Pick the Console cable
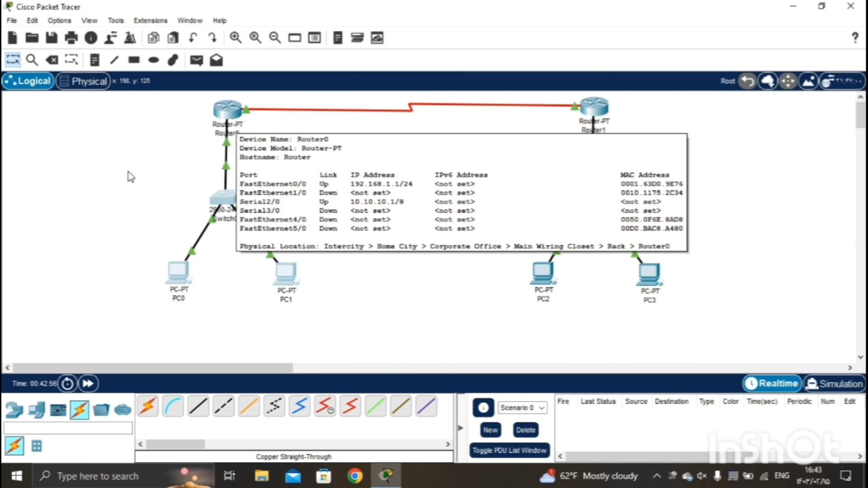This screenshot has width=868, height=488. 173,406
